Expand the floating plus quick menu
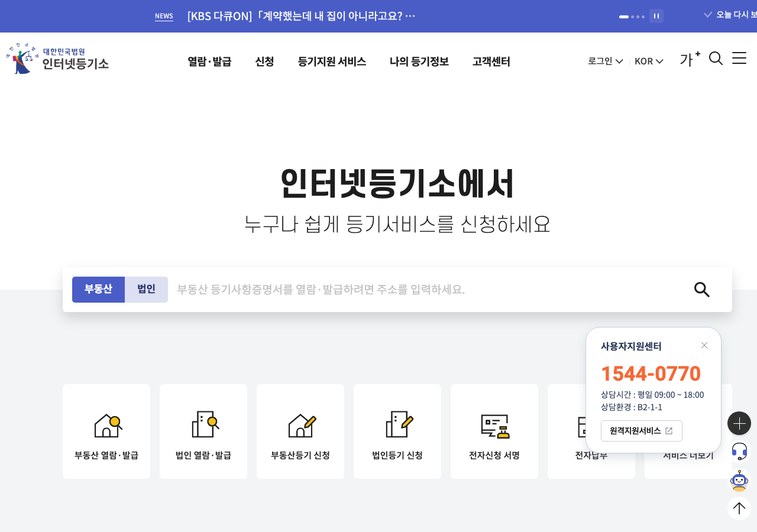Screen dimensions: 757x532 tap(739, 423)
